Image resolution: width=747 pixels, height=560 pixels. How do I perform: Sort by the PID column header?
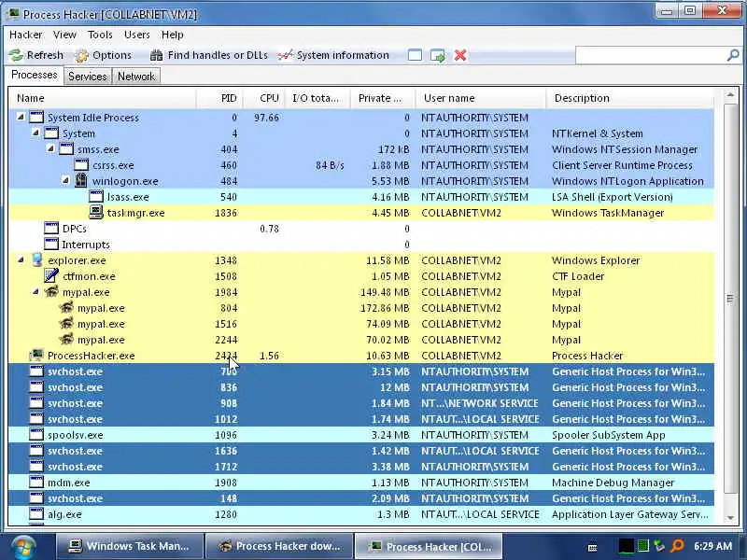tap(219, 98)
